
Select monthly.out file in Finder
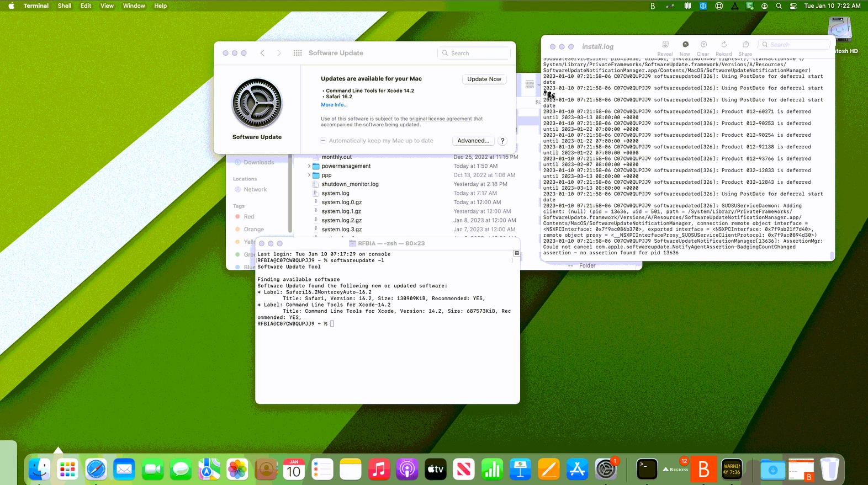point(336,157)
